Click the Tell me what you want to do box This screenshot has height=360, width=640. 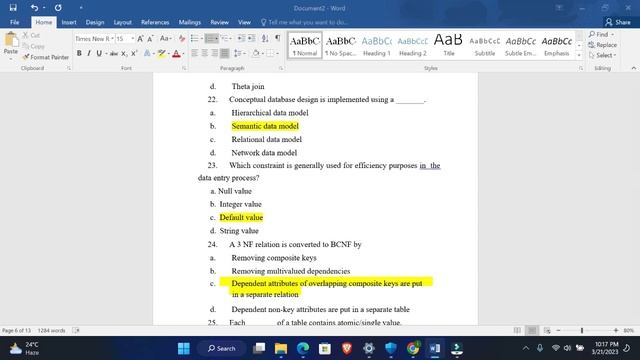click(x=304, y=22)
